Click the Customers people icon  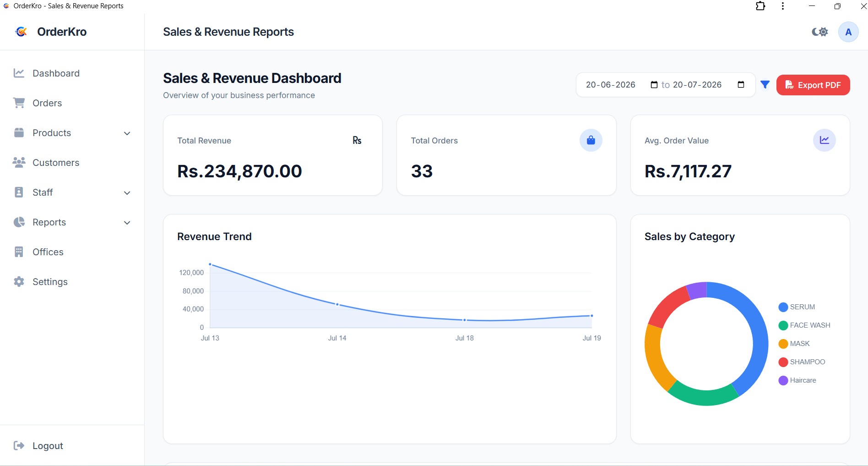[x=19, y=163]
